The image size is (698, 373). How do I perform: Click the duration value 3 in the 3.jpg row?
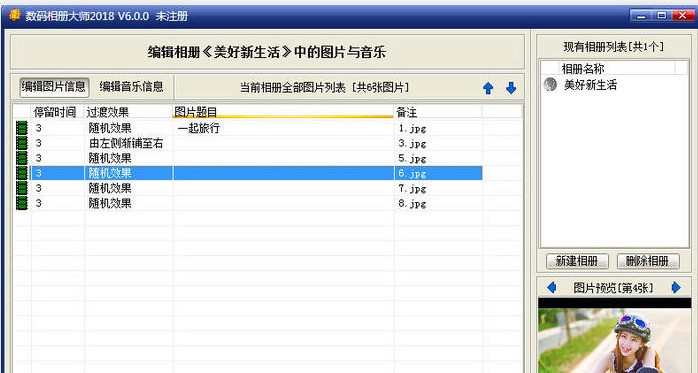39,143
